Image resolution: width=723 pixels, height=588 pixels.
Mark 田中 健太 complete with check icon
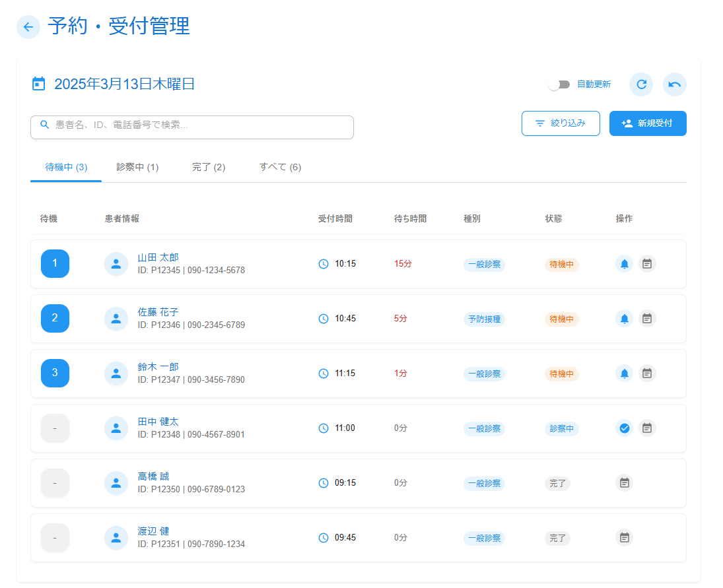625,428
